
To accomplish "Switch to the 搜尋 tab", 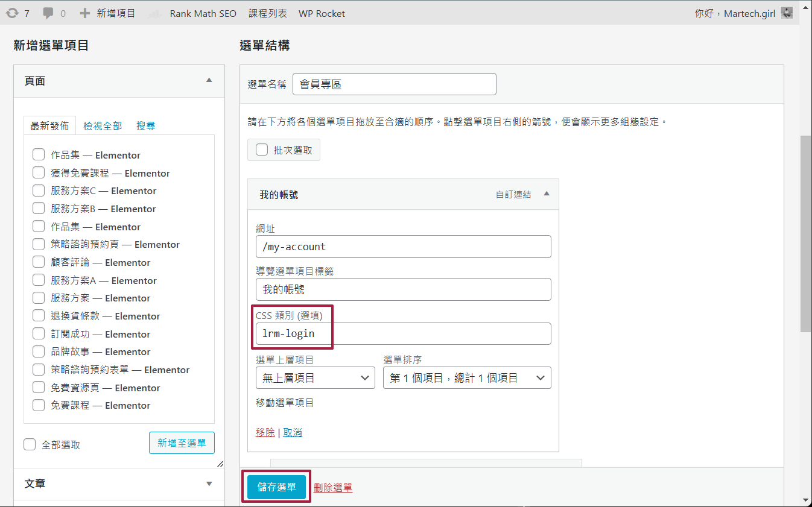I will [145, 125].
